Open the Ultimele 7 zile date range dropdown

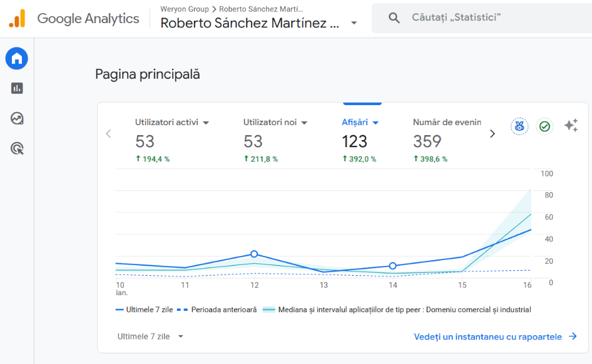[150, 336]
